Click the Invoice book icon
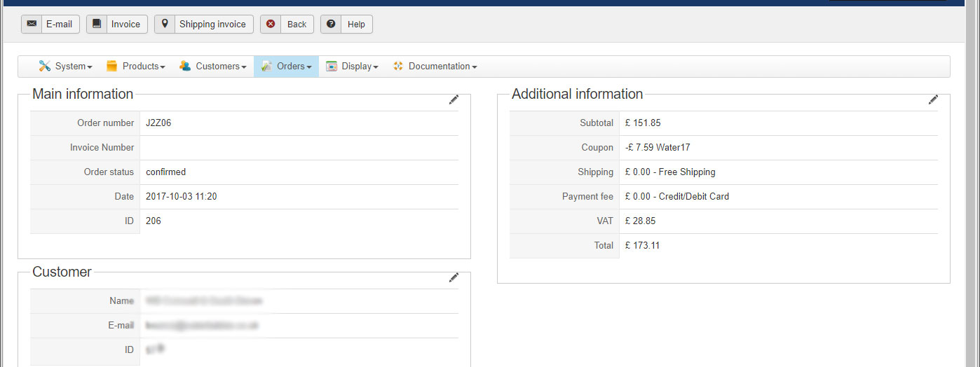The height and width of the screenshot is (367, 980). click(97, 24)
